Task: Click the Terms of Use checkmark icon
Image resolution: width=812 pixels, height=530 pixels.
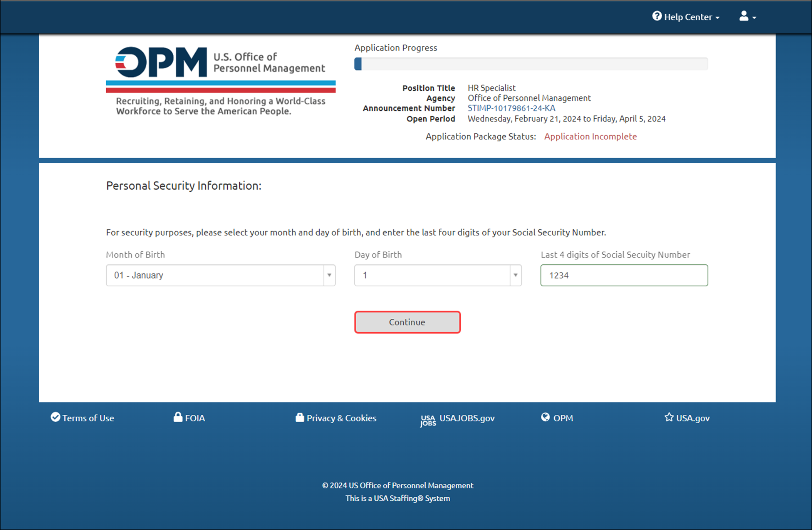Action: [55, 417]
